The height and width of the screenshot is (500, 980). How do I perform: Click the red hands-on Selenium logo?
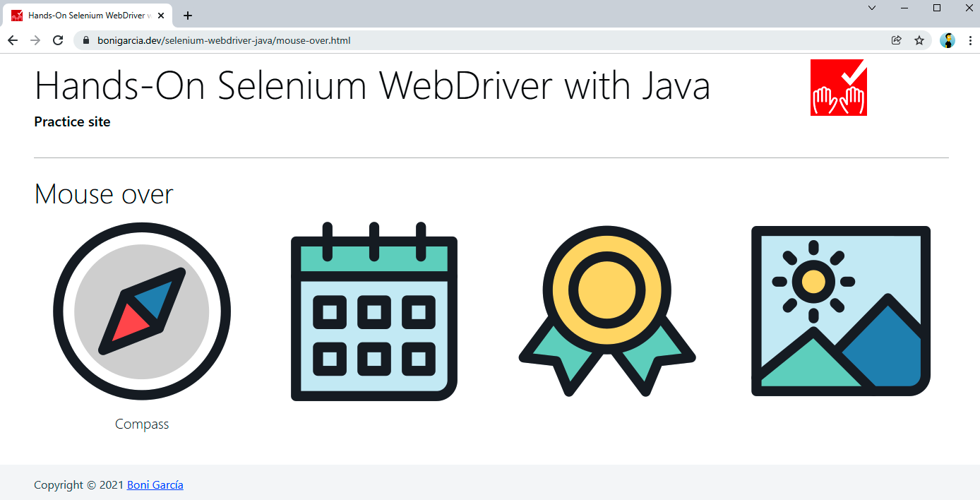click(x=838, y=88)
